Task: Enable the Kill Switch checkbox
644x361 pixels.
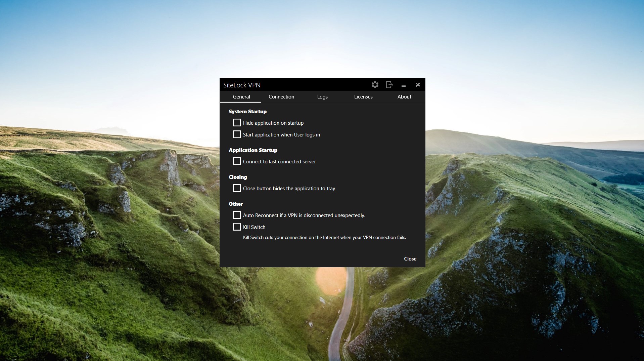Action: point(237,227)
